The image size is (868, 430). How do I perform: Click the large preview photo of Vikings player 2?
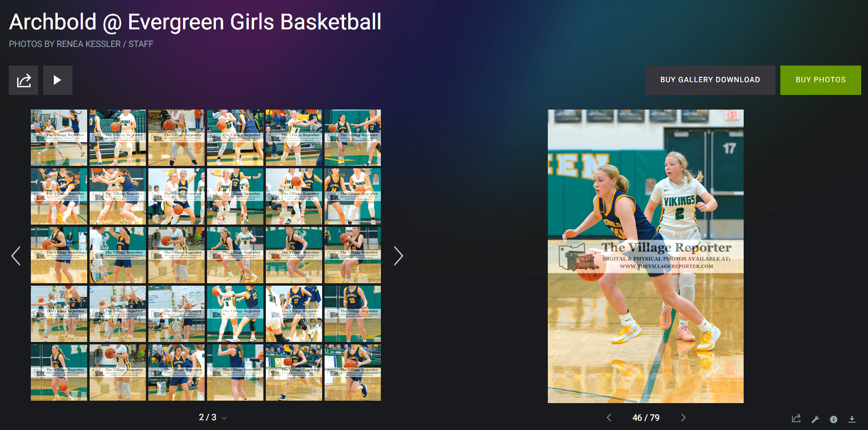point(646,256)
